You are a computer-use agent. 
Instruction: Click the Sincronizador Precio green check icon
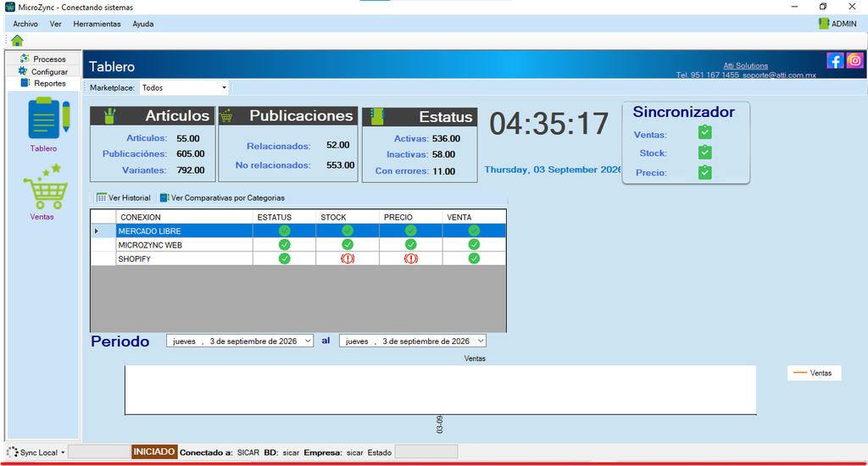pos(704,172)
